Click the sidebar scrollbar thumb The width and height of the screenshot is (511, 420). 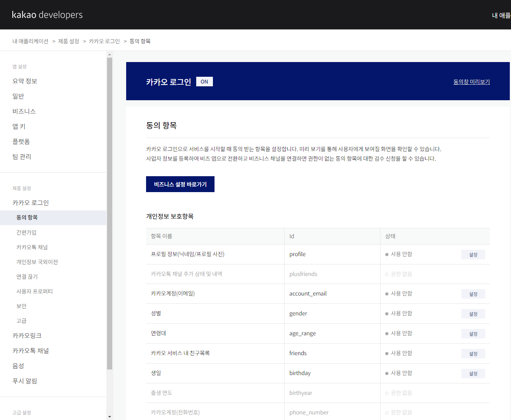[109, 214]
